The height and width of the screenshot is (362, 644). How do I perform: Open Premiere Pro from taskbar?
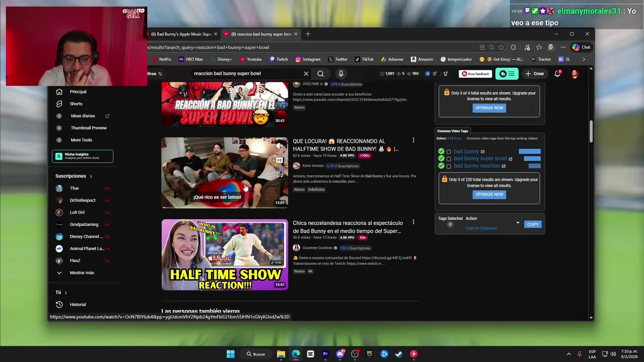(x=325, y=354)
